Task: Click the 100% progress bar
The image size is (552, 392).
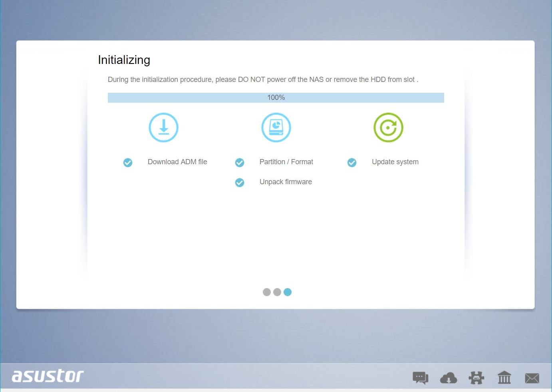Action: 276,98
